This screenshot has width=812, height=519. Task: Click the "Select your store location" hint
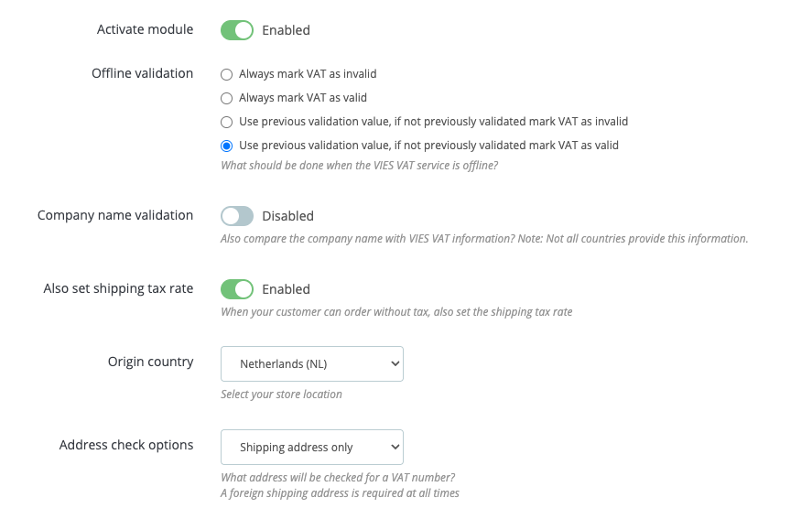coord(281,395)
